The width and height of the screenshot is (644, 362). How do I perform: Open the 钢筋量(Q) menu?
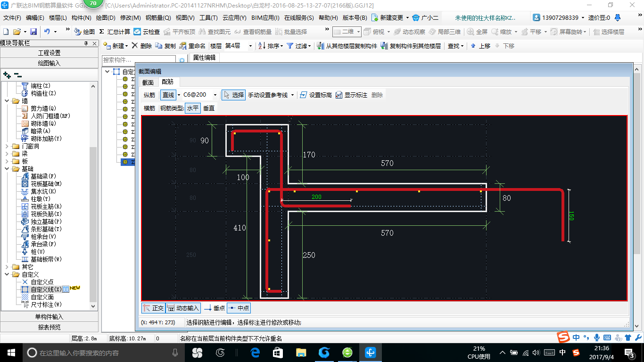pos(158,18)
